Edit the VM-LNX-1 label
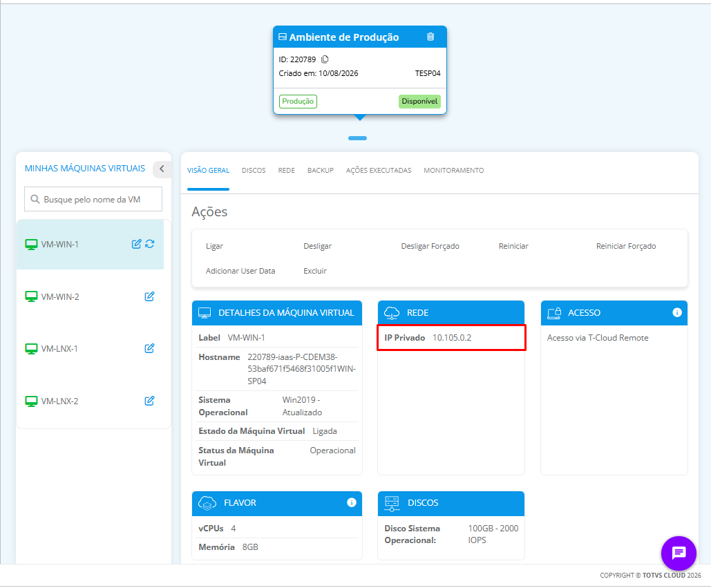This screenshot has width=711, height=588. tap(149, 348)
